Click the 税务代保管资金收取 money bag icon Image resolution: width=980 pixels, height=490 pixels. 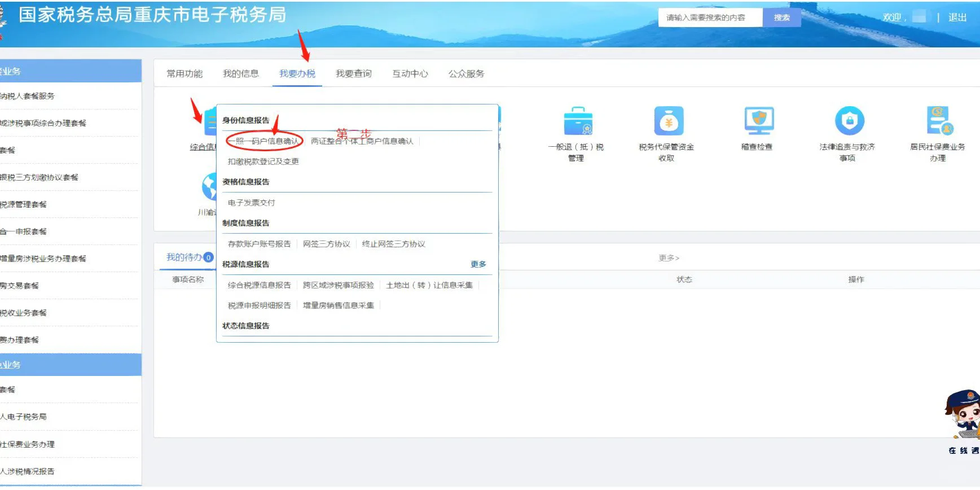(x=668, y=121)
